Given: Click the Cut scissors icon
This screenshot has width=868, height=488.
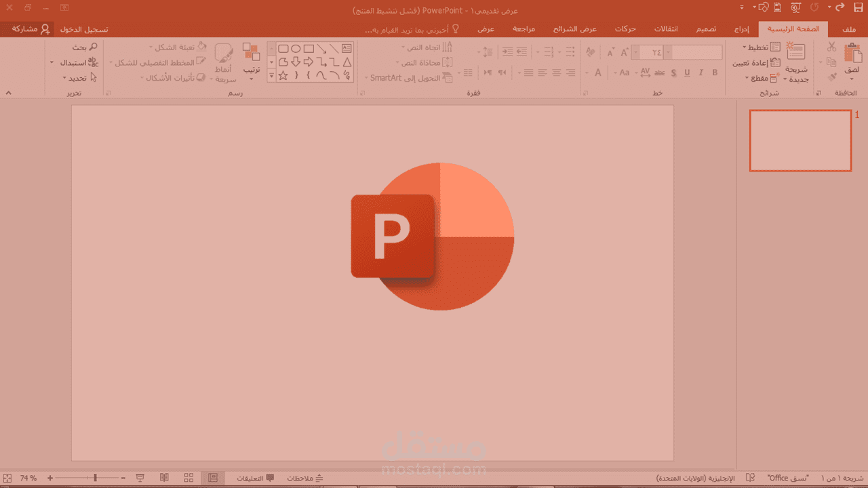Looking at the screenshot, I should [832, 47].
